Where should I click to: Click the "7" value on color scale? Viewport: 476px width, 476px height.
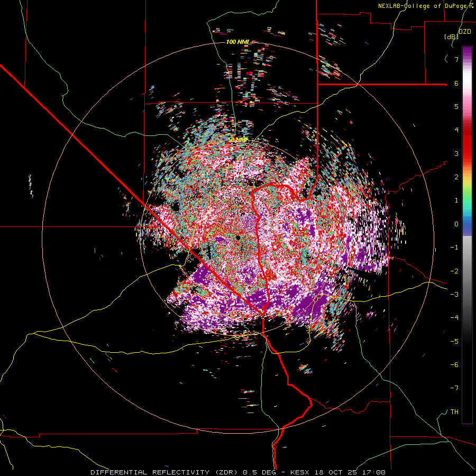456,59
